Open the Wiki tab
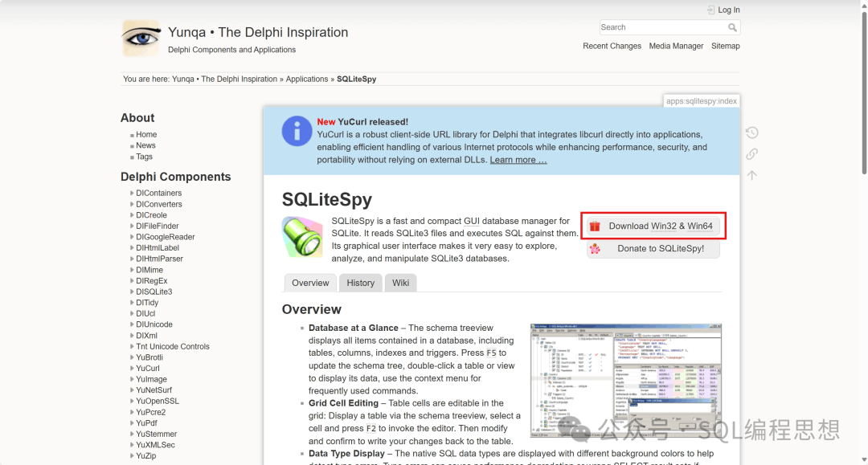This screenshot has height=465, width=868. pyautogui.click(x=401, y=283)
